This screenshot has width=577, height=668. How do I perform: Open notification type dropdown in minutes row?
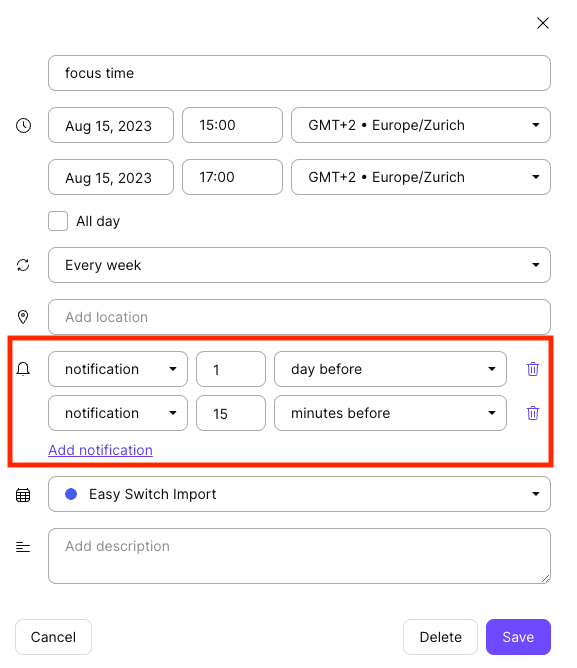(x=118, y=413)
